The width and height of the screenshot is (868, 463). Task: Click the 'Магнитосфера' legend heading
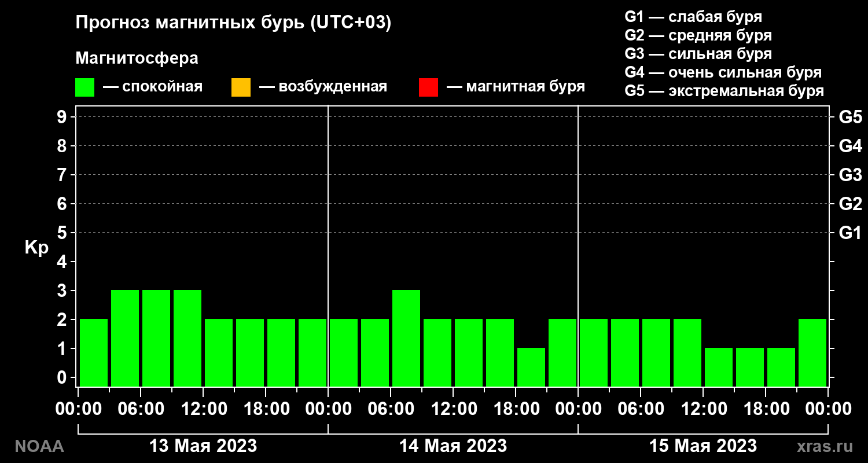click(x=137, y=58)
